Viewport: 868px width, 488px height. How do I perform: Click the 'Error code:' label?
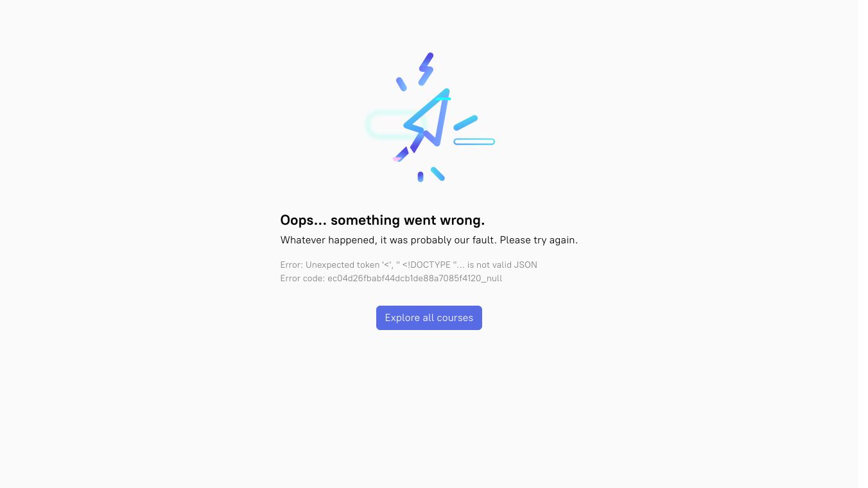pos(302,278)
